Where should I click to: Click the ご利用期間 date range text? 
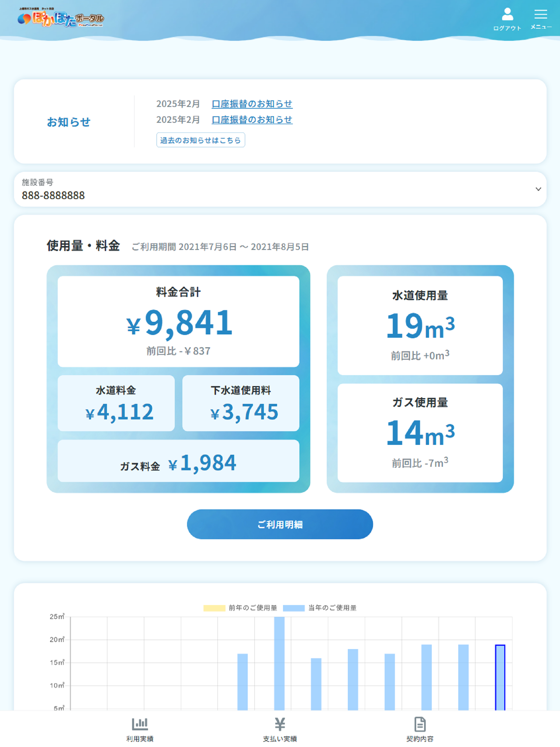220,247
